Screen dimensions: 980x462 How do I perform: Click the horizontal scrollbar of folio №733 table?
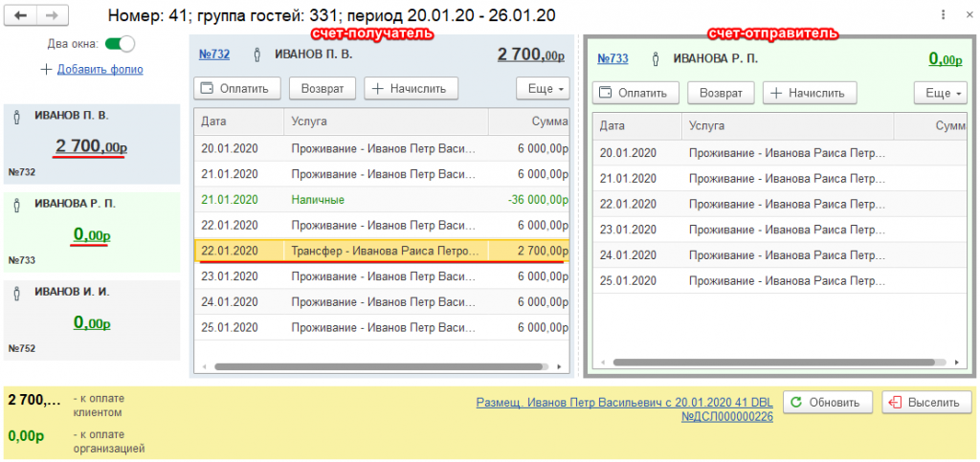[x=773, y=363]
